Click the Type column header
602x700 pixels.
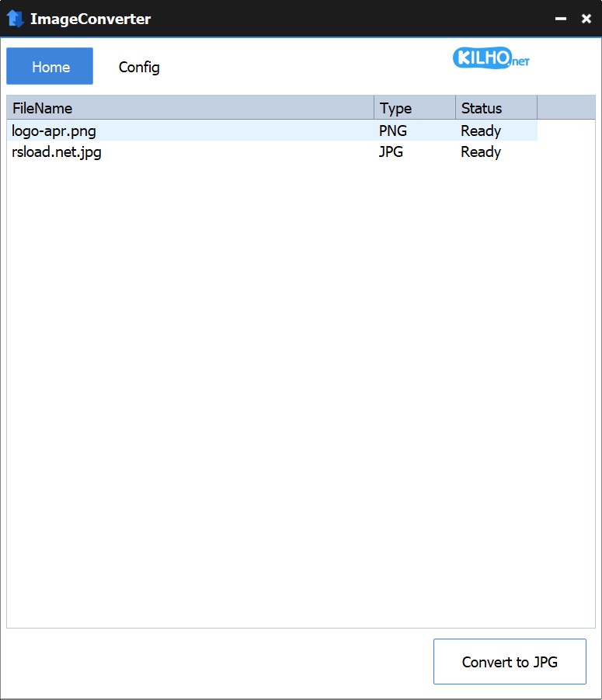coord(415,108)
